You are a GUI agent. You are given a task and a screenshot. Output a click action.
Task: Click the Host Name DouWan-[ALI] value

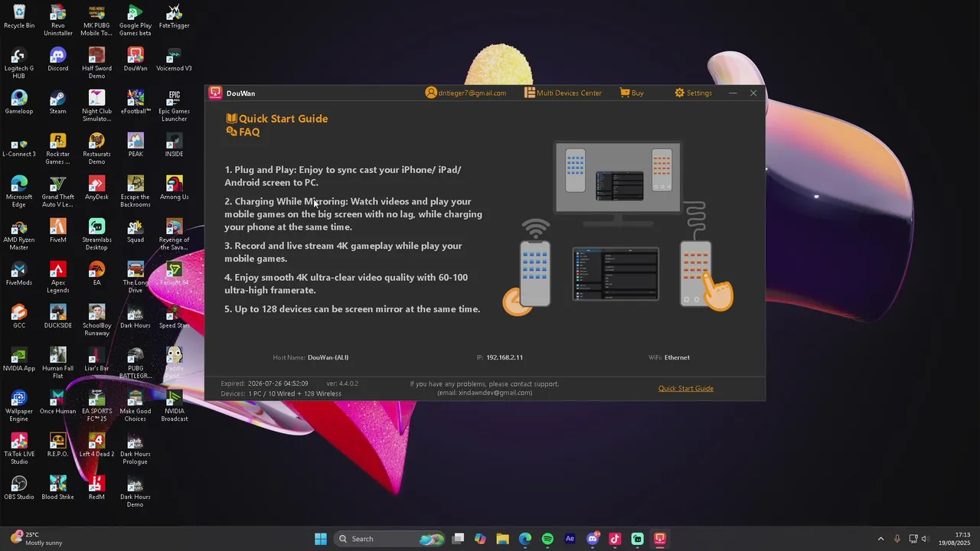(x=328, y=357)
